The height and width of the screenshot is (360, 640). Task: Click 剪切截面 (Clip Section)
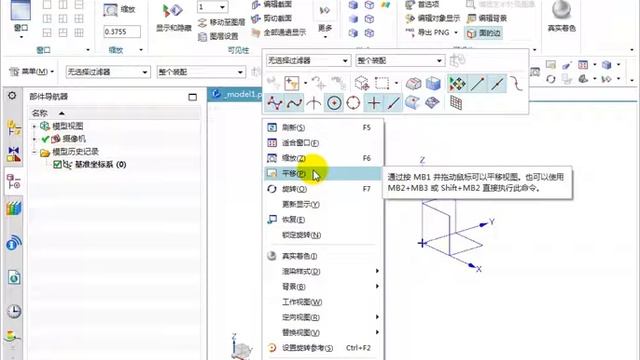tap(271, 18)
